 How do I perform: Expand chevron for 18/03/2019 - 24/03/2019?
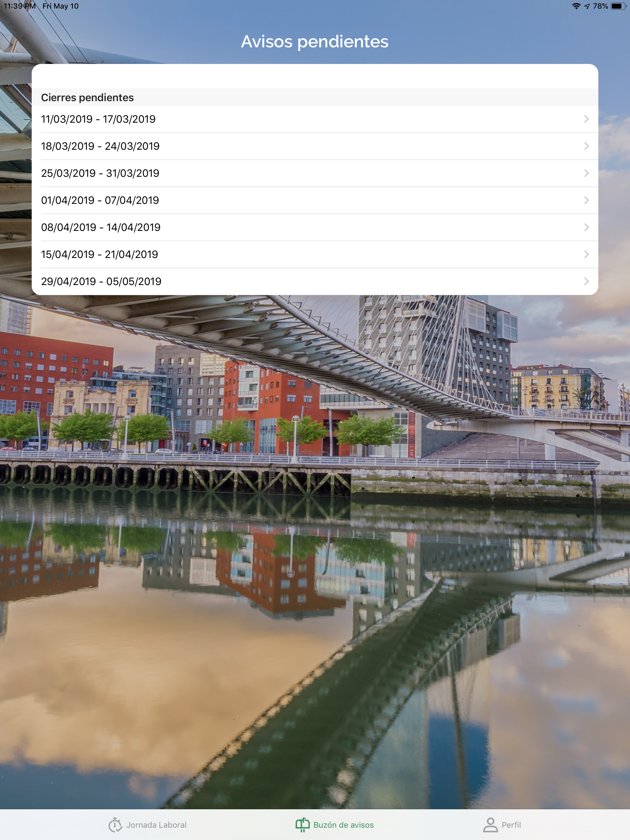[586, 146]
